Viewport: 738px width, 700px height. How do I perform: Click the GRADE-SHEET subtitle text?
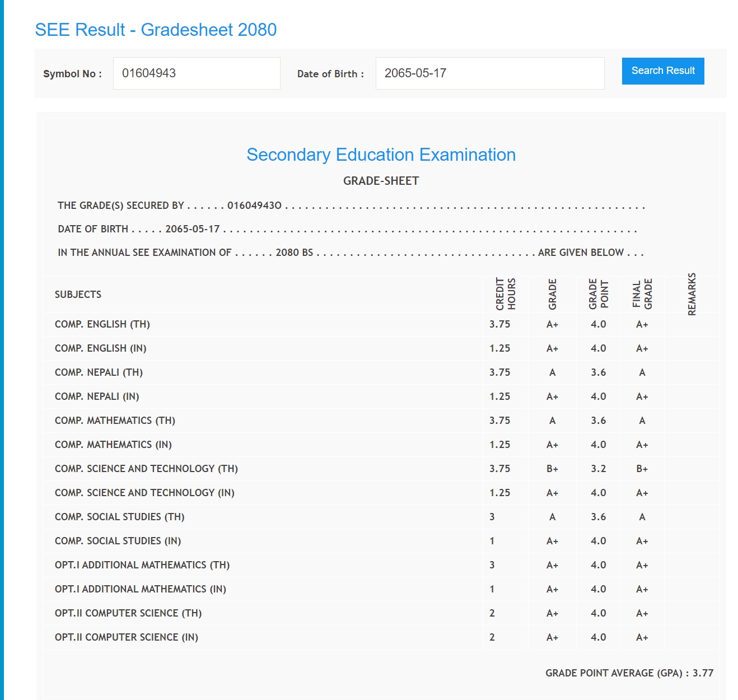point(381,181)
